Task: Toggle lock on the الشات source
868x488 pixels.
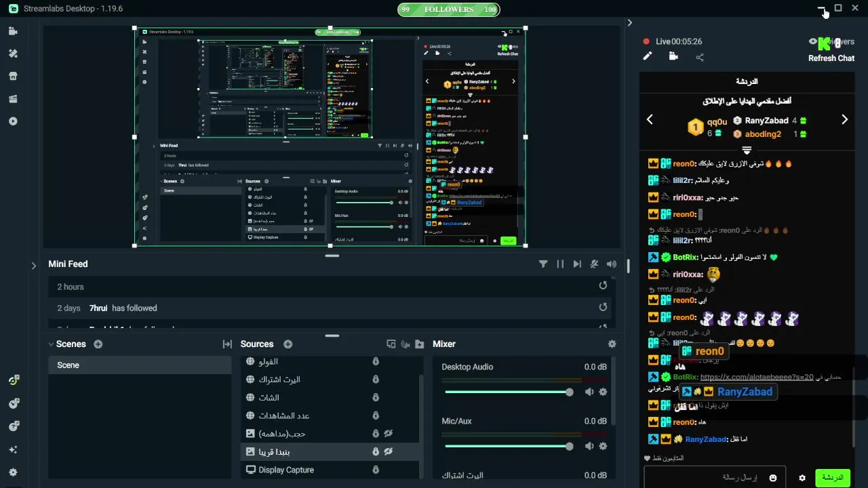Action: pos(376,397)
